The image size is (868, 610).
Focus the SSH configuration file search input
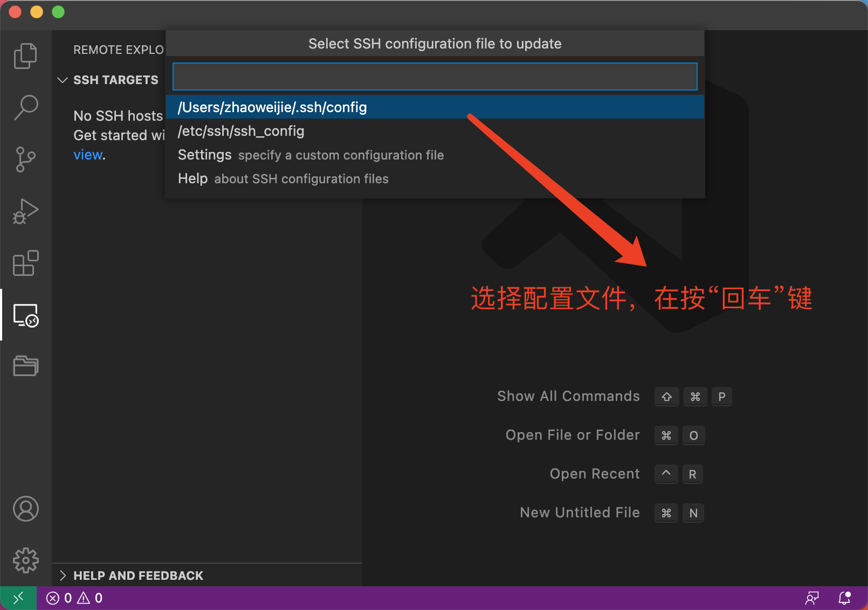(x=435, y=77)
